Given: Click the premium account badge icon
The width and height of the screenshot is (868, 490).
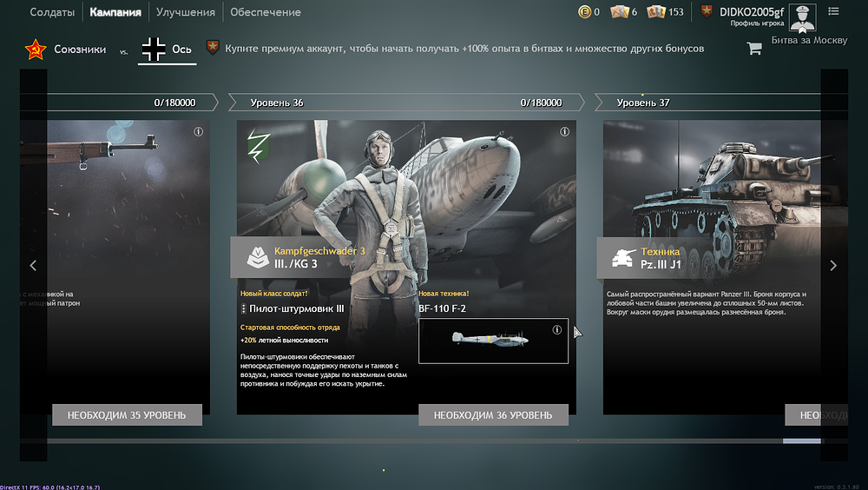Looking at the screenshot, I should 212,48.
